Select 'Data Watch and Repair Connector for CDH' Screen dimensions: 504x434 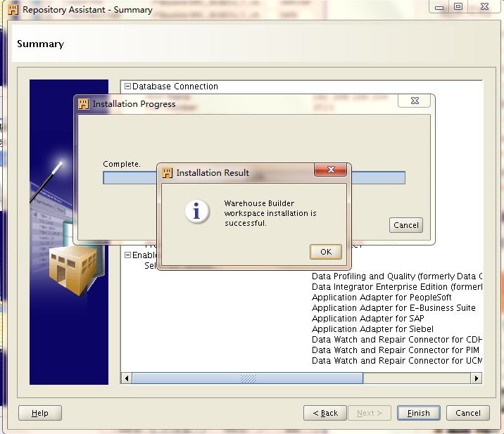[397, 340]
